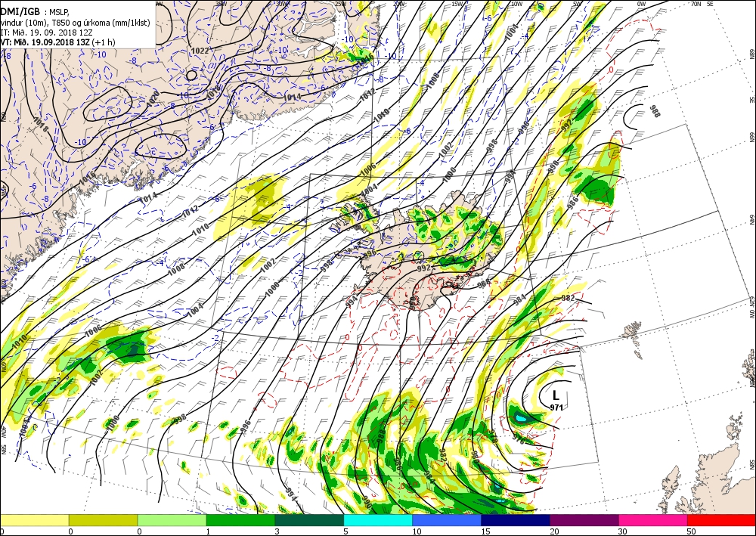This screenshot has height=536, width=756.
Task: Click the legend value 30
Action: point(622,531)
